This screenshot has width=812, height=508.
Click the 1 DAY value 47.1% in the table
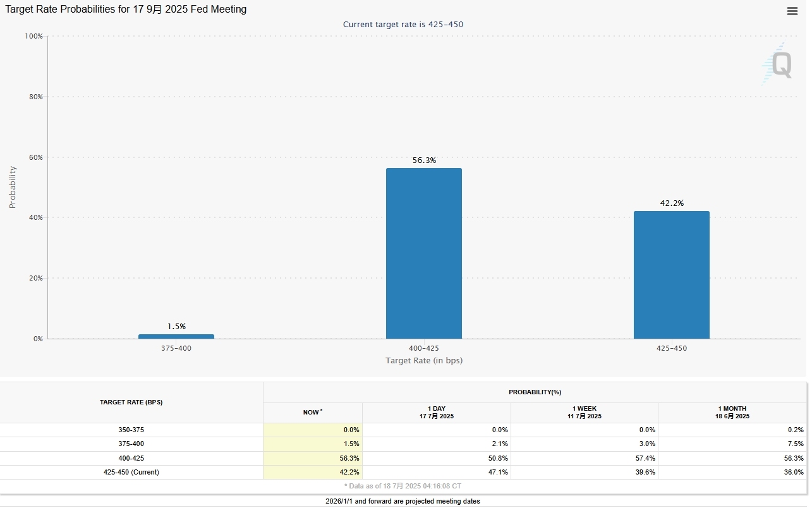[x=497, y=472]
